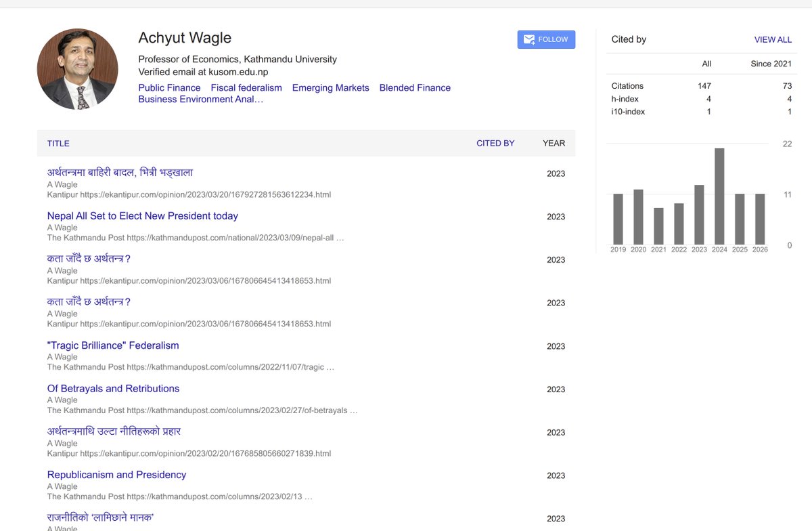Screen dimensions: 812x531
Task: Click the 2023 bar in the citations chart
Action: [x=699, y=215]
